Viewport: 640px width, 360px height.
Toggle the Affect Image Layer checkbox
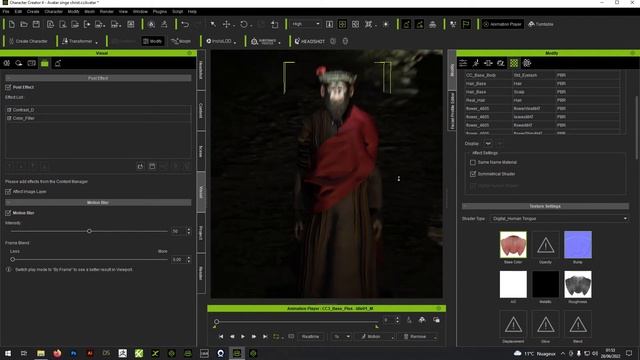pos(8,191)
